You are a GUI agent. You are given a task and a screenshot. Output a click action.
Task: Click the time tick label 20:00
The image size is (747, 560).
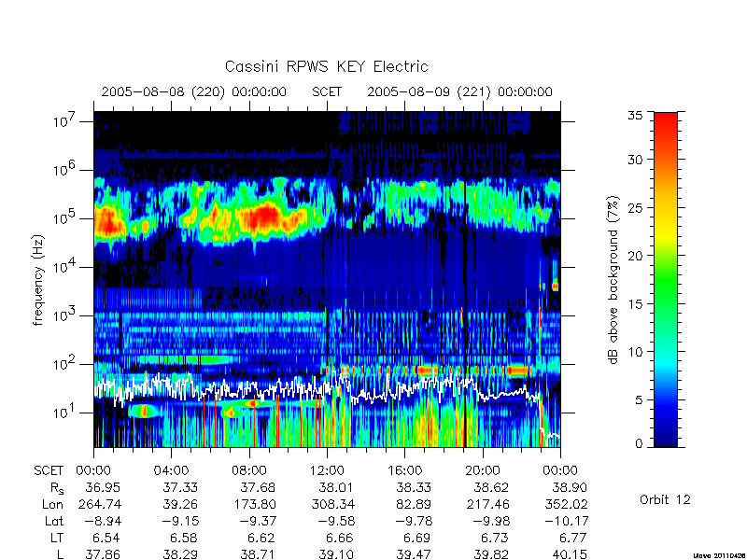click(x=483, y=470)
